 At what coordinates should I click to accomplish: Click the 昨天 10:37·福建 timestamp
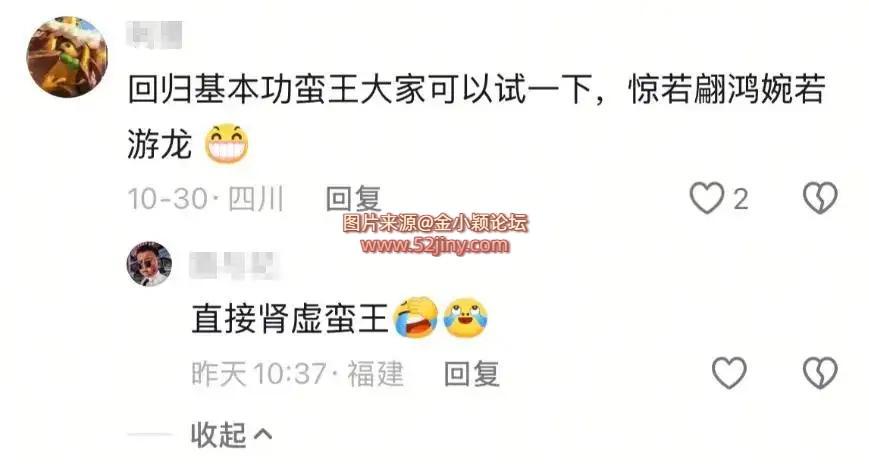(298, 373)
